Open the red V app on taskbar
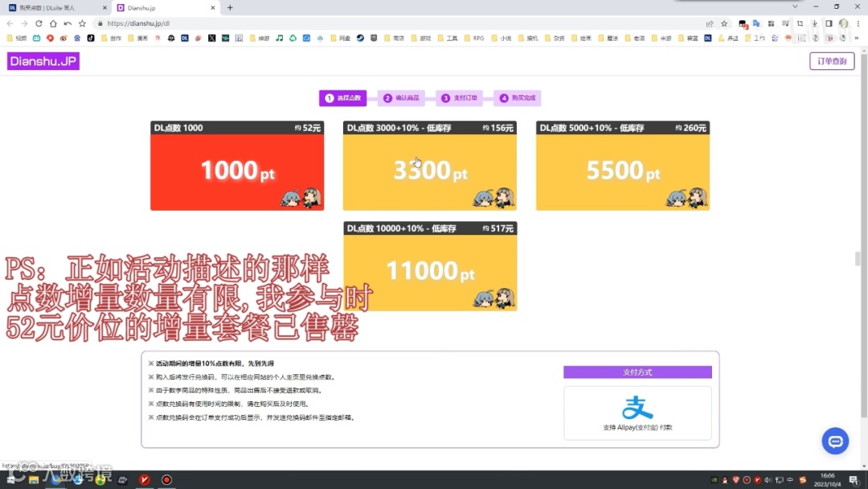The width and height of the screenshot is (868, 489). 145,479
